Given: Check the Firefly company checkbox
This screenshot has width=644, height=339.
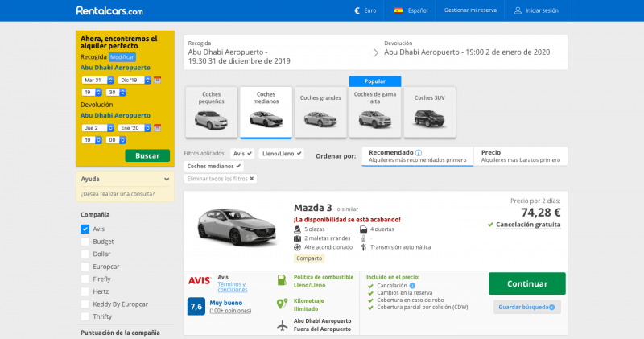Looking at the screenshot, I should click(x=85, y=279).
